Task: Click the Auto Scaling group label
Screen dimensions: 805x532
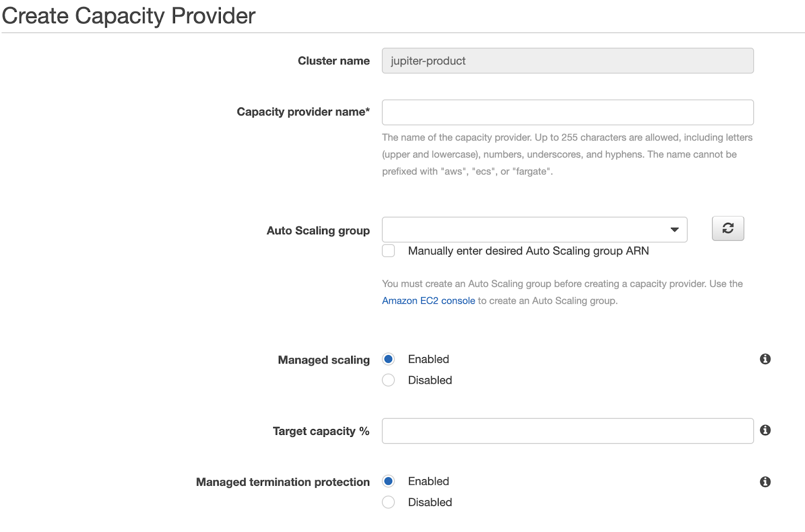Action: click(x=318, y=231)
